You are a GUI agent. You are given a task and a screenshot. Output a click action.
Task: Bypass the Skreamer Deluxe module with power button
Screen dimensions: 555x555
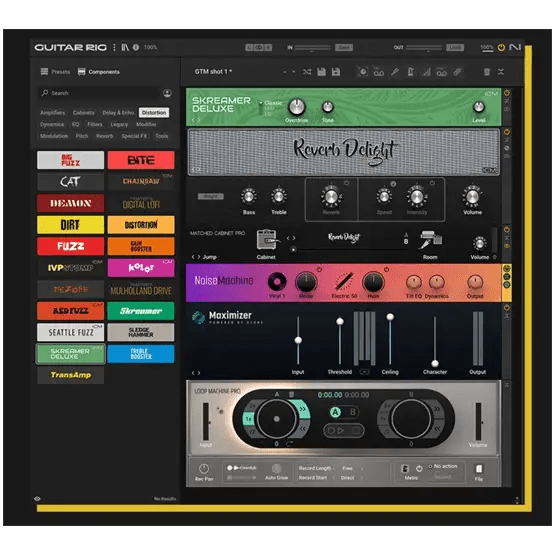point(507,93)
